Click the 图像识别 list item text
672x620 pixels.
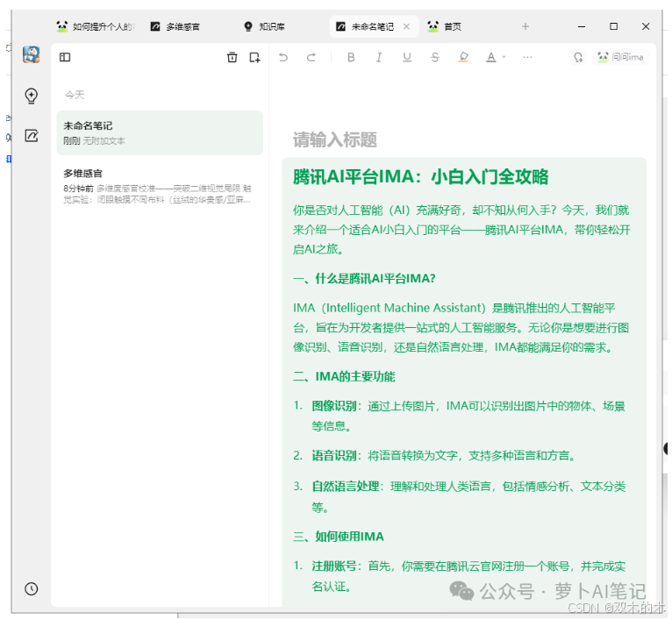click(468, 416)
